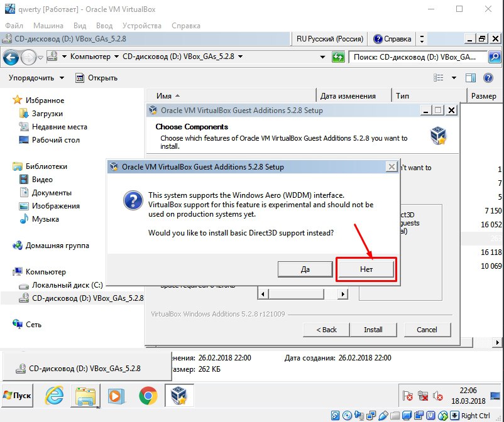Launch Windows Media Player from taskbar
Screen dimensions: 504x422
point(116,396)
